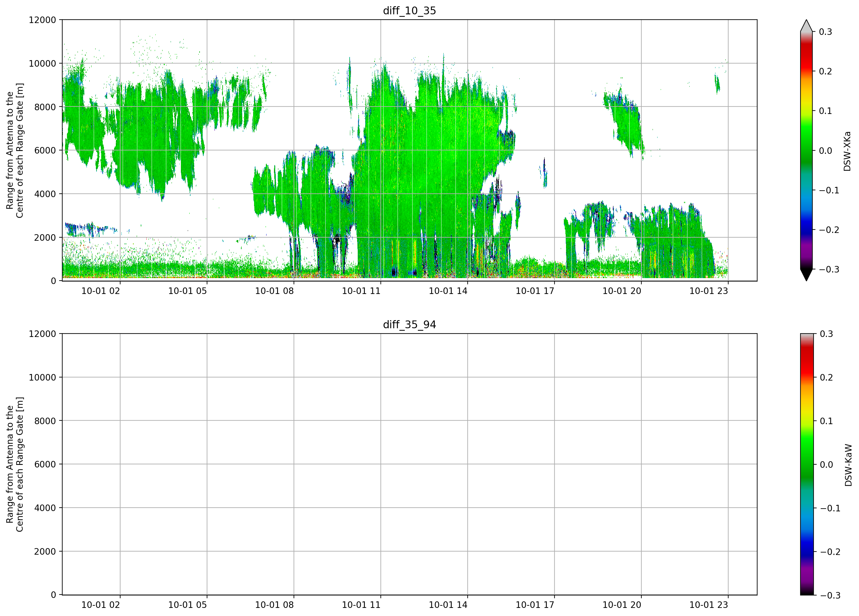The height and width of the screenshot is (616, 859).
Task: Click the −0.1 tick on DSW-XKa colorbar
Action: click(829, 190)
